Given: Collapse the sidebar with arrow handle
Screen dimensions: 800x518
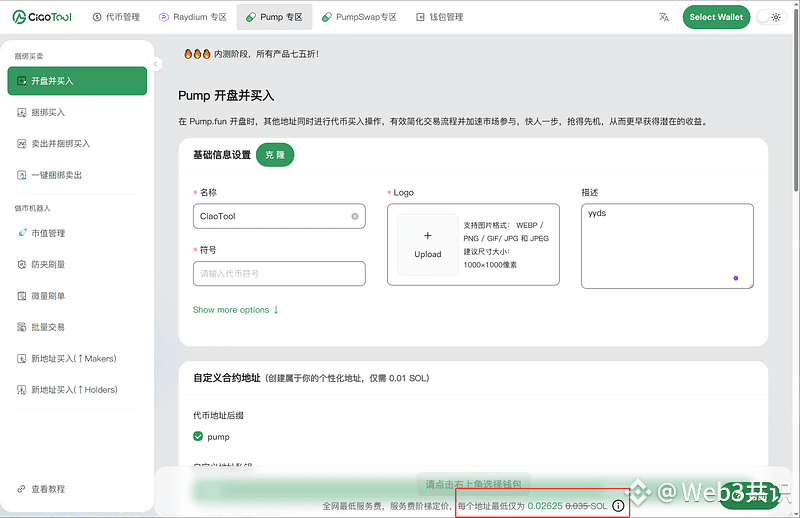Looking at the screenshot, I should tap(155, 62).
